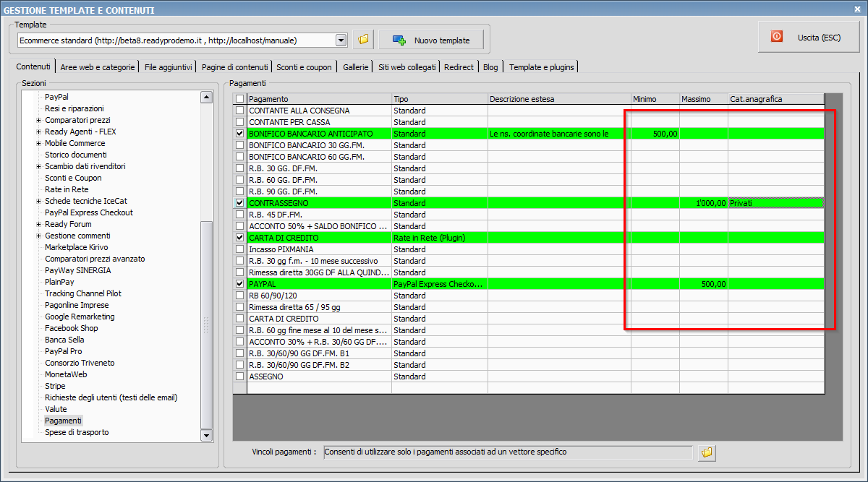Click the Privati cell for CONTRASSEGNO
The image size is (868, 482).
tap(776, 203)
